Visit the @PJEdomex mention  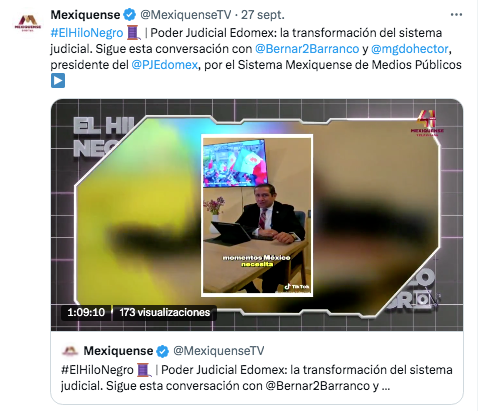tap(165, 65)
